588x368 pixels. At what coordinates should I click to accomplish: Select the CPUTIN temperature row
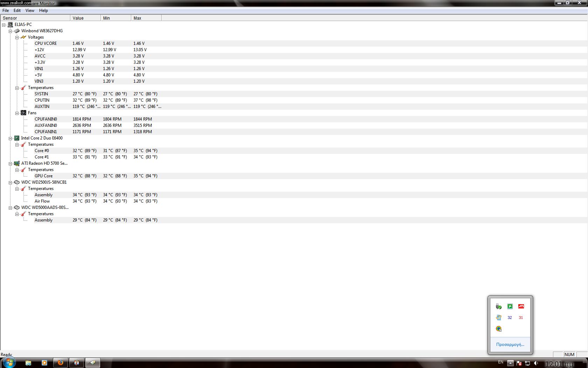tap(294, 100)
